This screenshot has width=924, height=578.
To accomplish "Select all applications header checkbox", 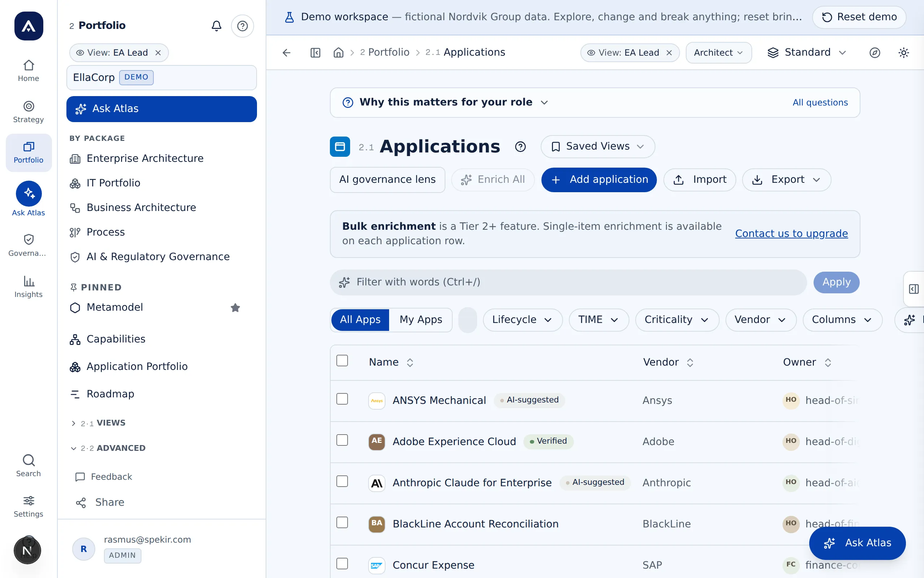I will [x=342, y=361].
